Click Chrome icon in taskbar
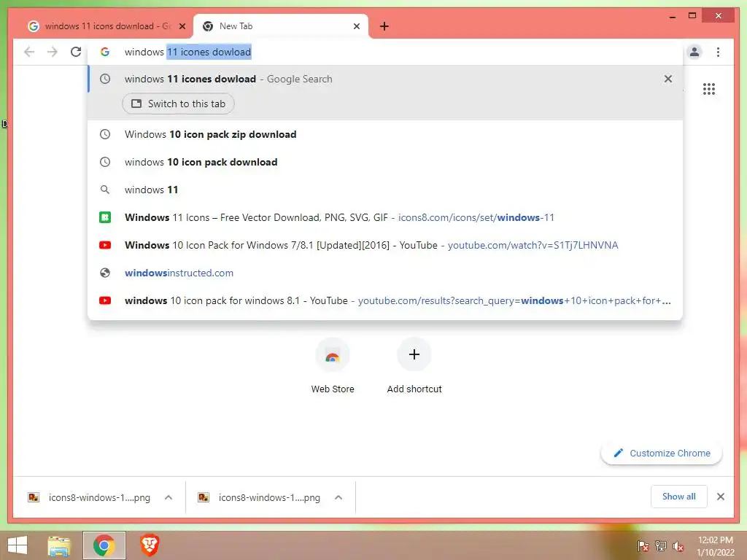Screen dimensions: 747x560 click(x=104, y=545)
